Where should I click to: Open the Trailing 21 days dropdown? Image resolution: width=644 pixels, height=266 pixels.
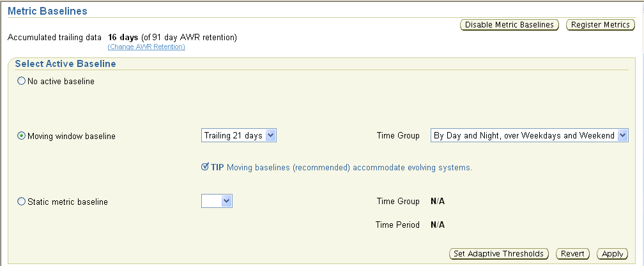pyautogui.click(x=239, y=135)
